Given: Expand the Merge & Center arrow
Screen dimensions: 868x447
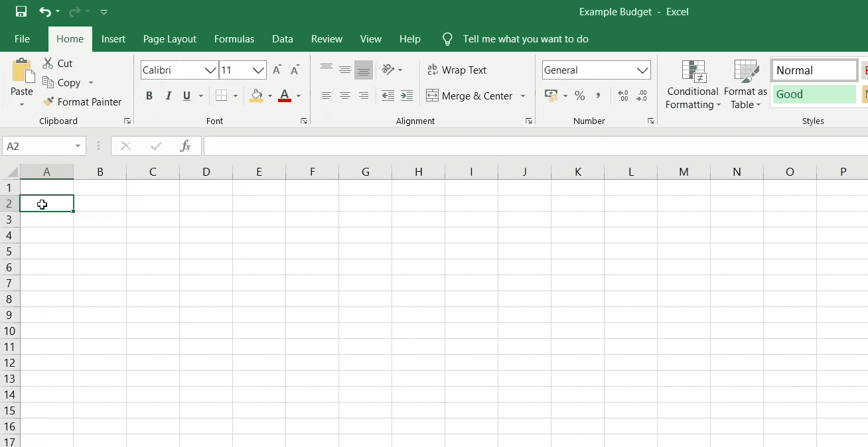Looking at the screenshot, I should pyautogui.click(x=523, y=96).
